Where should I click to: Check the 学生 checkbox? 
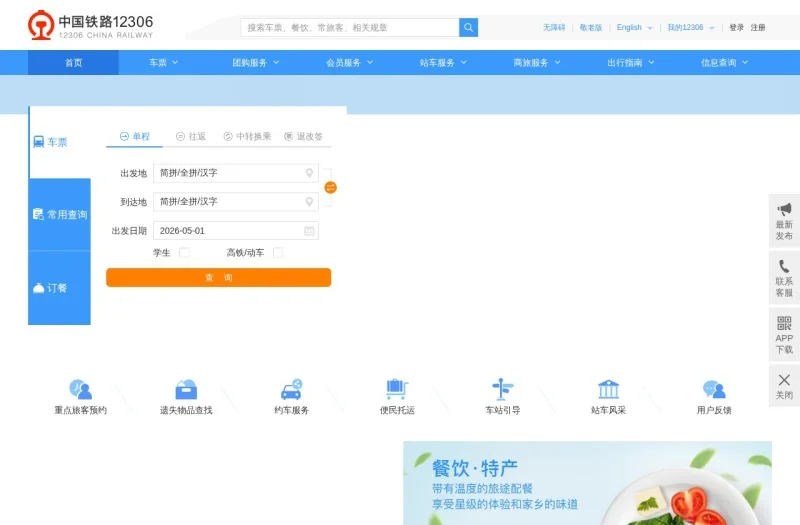[x=184, y=253]
